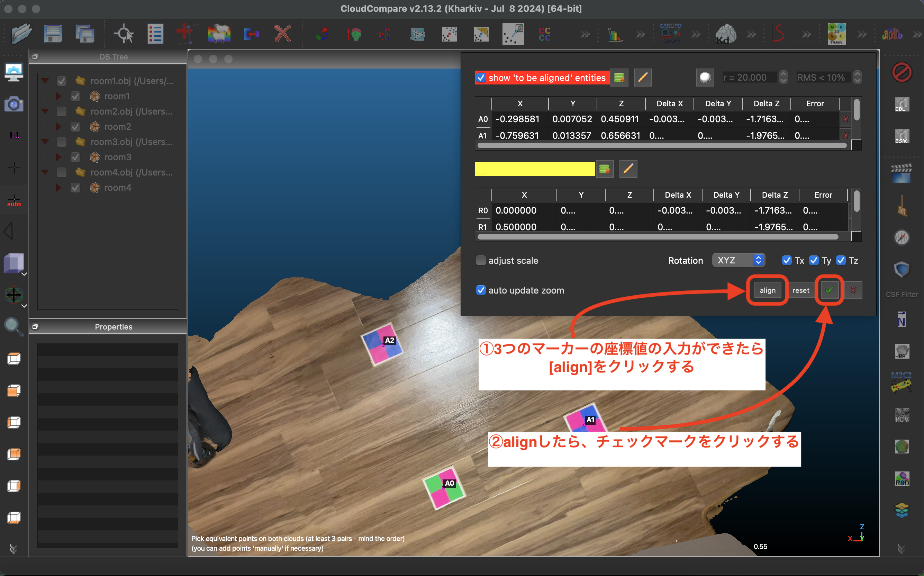
Task: Open the Clone entity tool
Action: click(219, 34)
